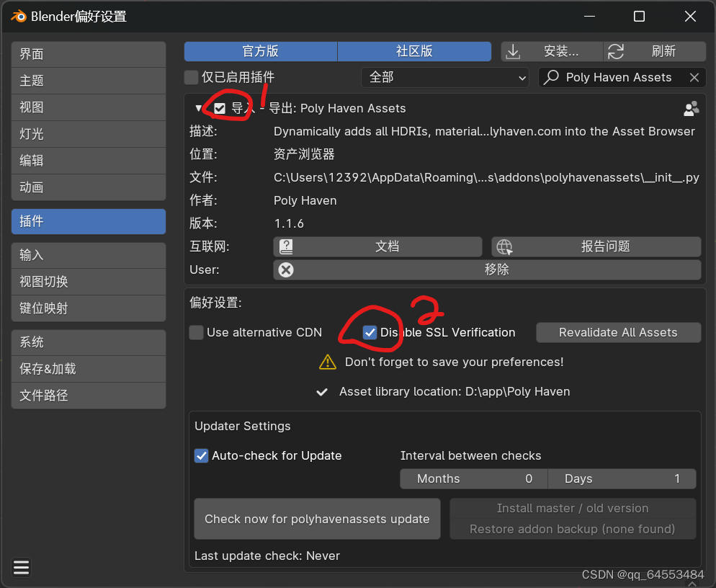This screenshot has width=716, height=588.
Task: Click the Poly Haven Assets search field
Action: tap(622, 77)
